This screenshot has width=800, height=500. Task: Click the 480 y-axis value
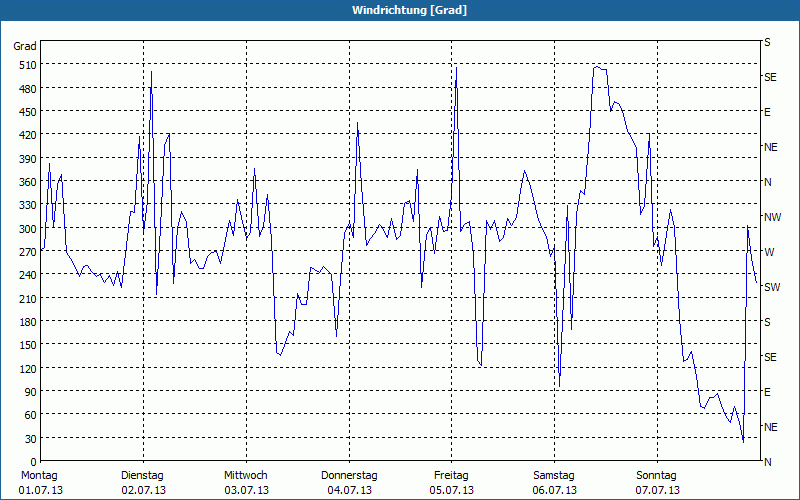tap(28, 89)
